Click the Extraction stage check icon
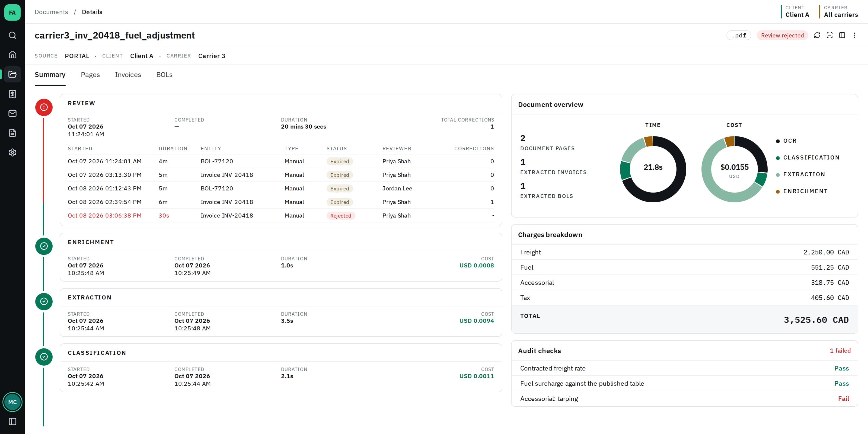868x434 pixels. tap(44, 301)
